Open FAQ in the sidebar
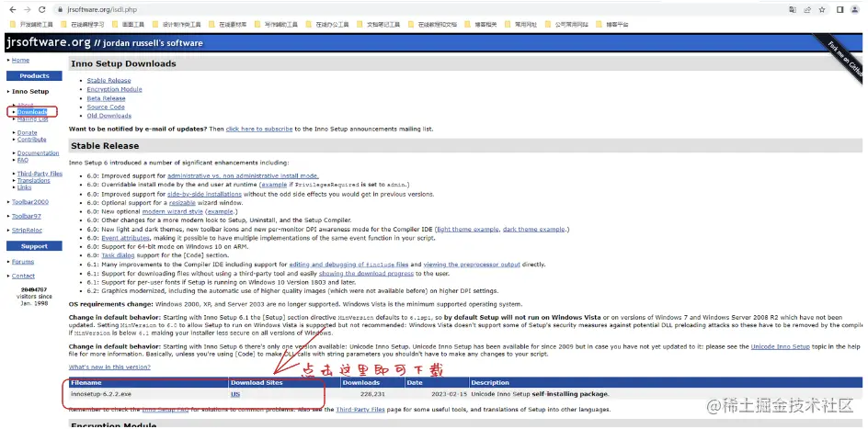This screenshot has height=429, width=868. pos(23,160)
